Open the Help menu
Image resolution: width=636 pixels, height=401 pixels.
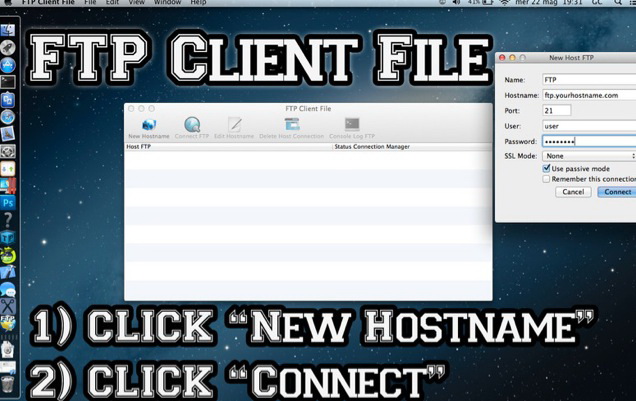[198, 2]
